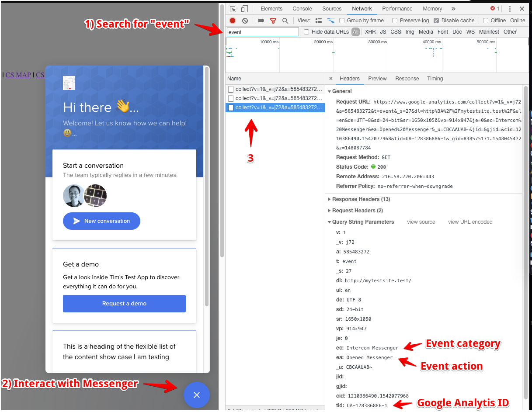The image size is (532, 412).
Task: Toggle the device toolbar icon
Action: click(244, 9)
